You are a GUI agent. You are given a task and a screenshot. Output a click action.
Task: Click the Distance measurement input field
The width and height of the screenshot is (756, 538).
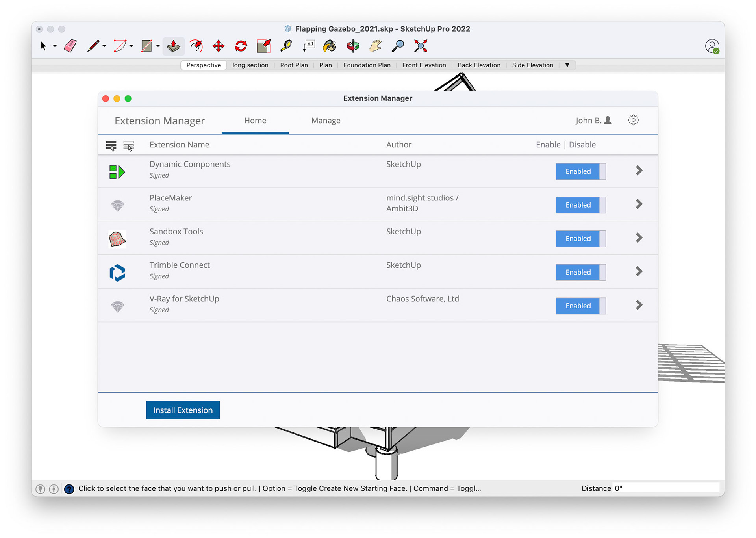coord(666,488)
